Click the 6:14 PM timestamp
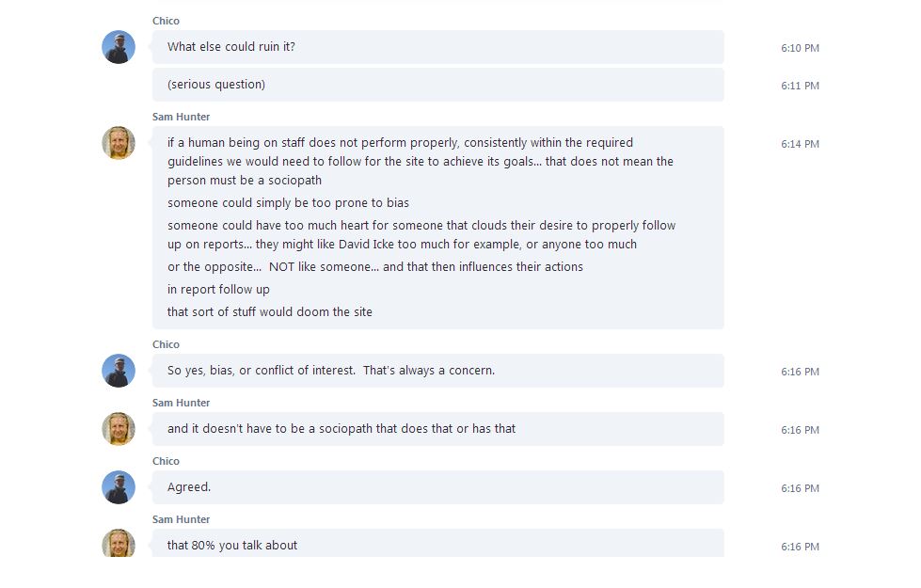921x588 pixels. [x=800, y=144]
